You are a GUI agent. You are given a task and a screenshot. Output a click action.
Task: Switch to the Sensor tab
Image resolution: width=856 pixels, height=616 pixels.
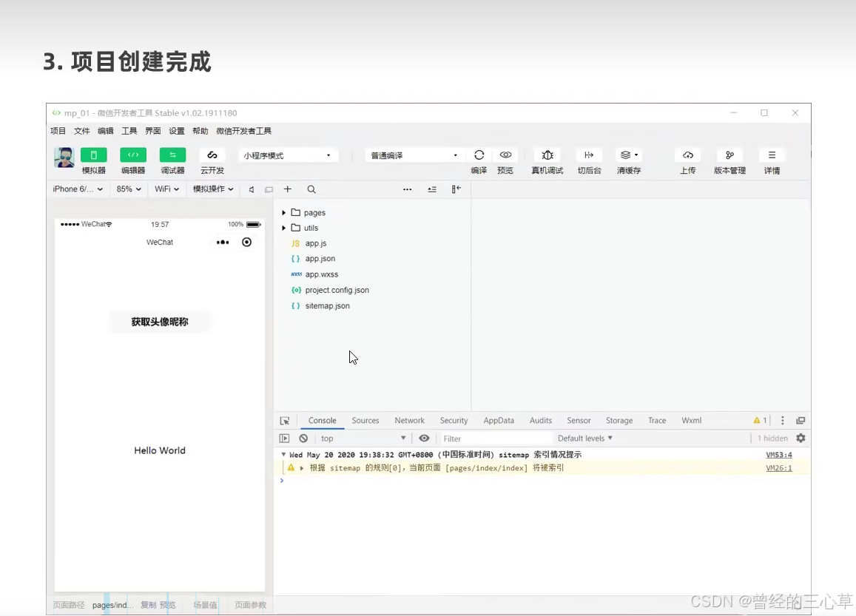point(579,421)
